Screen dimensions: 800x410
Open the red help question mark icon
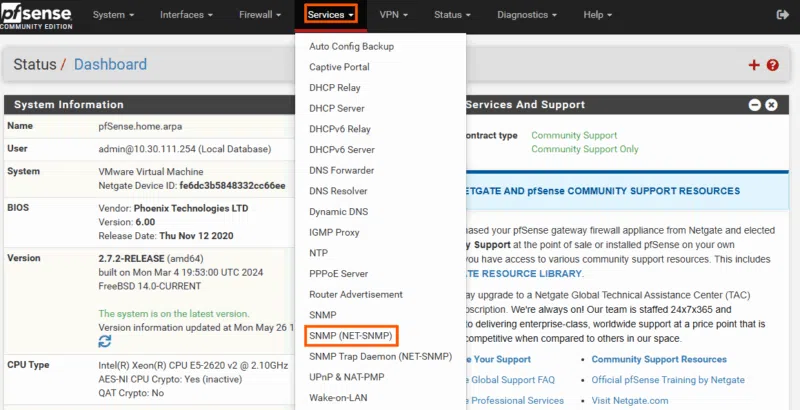tap(772, 65)
